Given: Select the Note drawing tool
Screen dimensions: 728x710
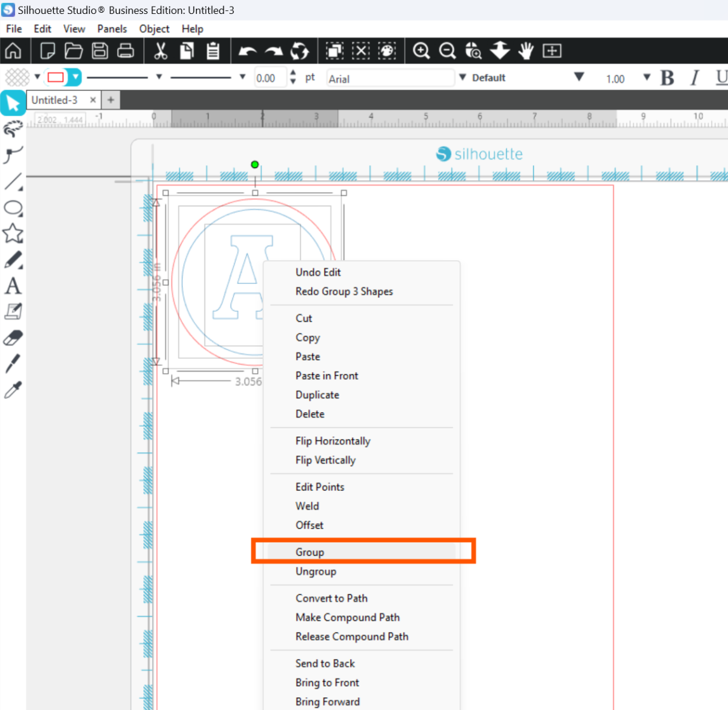Looking at the screenshot, I should point(13,311).
